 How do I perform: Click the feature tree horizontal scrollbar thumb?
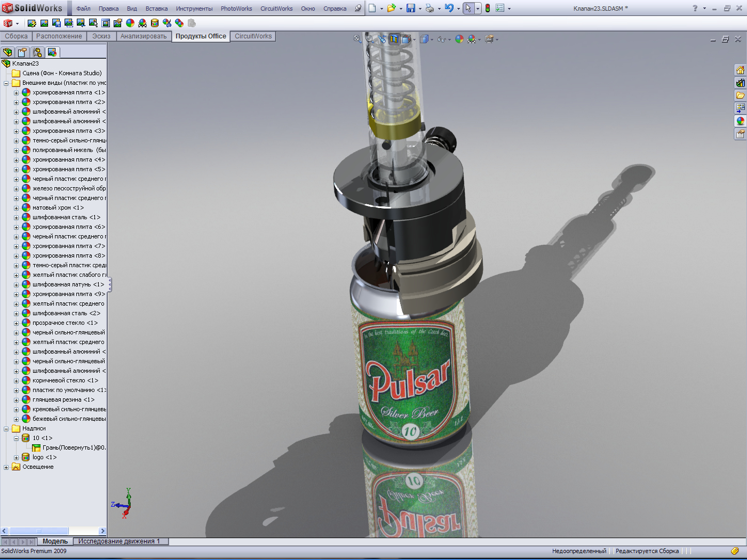(x=38, y=531)
